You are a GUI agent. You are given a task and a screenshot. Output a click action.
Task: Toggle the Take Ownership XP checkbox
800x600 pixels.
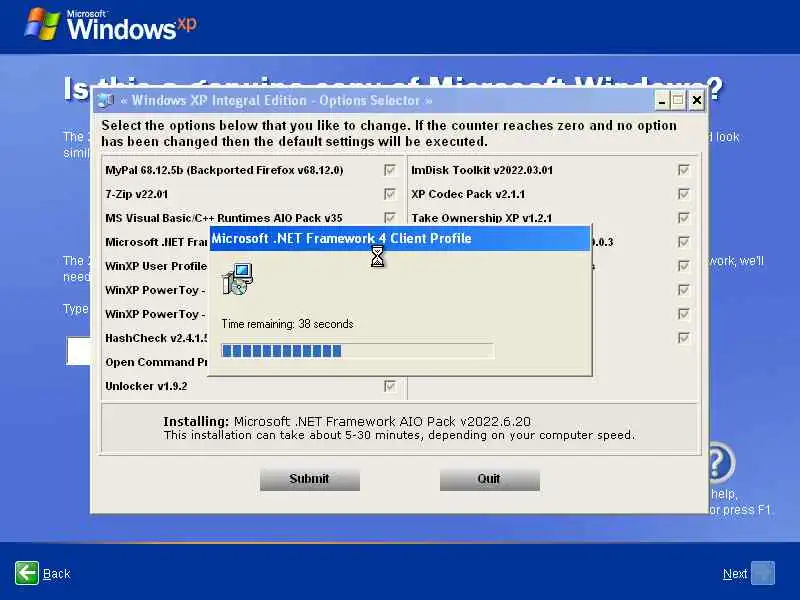coord(684,218)
